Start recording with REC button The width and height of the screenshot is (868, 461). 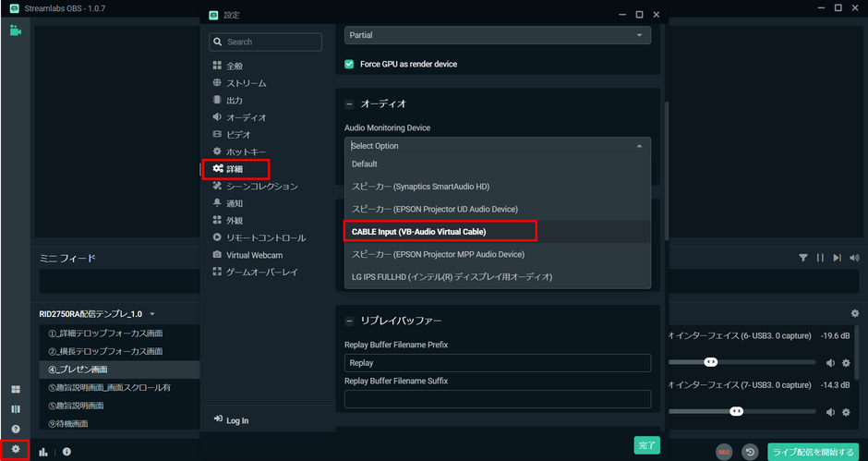click(x=724, y=452)
